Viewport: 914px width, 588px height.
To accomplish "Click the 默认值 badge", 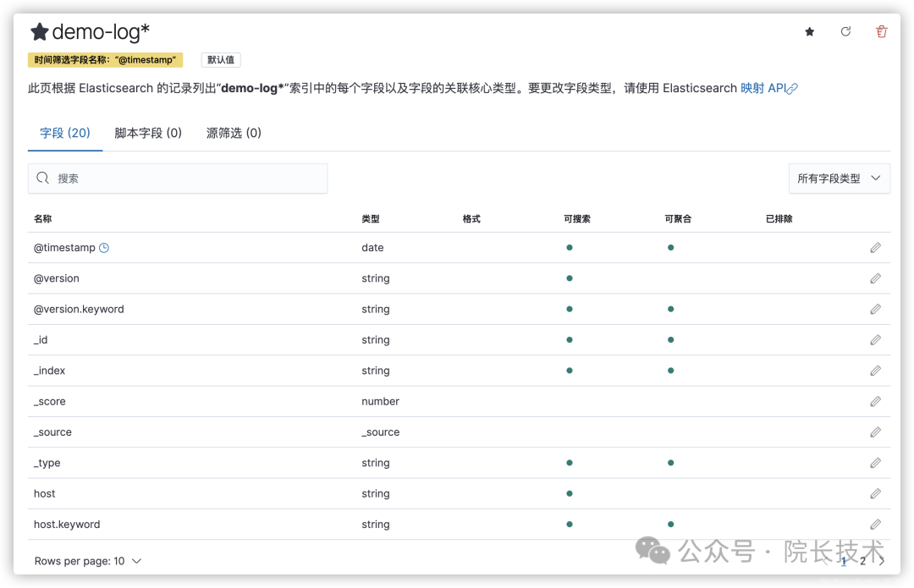I will click(221, 59).
